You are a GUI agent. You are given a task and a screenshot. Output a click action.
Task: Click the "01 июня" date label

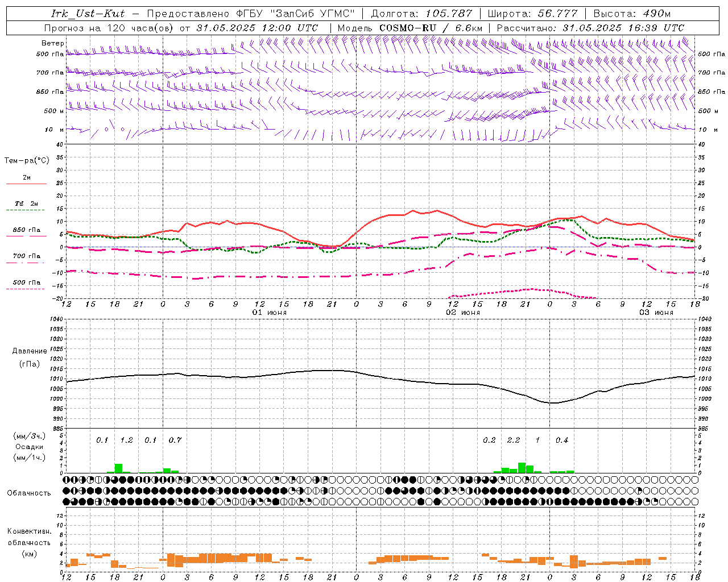click(x=270, y=313)
